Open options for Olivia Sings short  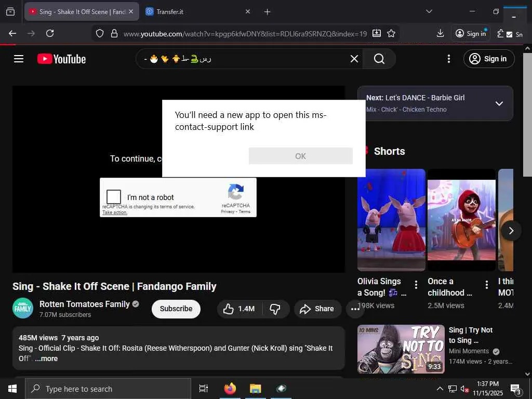pos(416,285)
